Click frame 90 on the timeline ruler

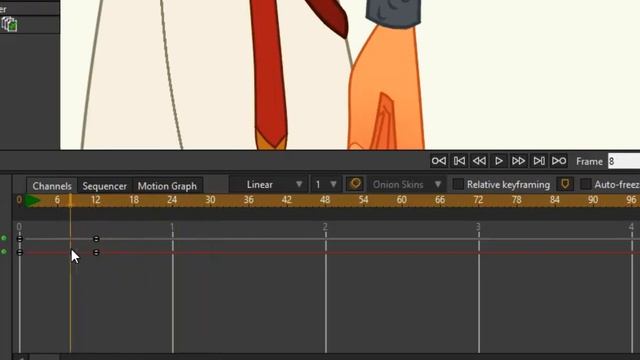tap(593, 200)
